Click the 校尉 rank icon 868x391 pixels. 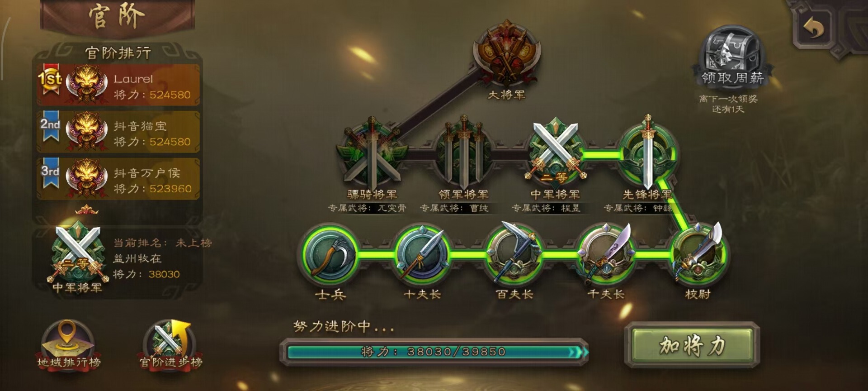click(698, 253)
